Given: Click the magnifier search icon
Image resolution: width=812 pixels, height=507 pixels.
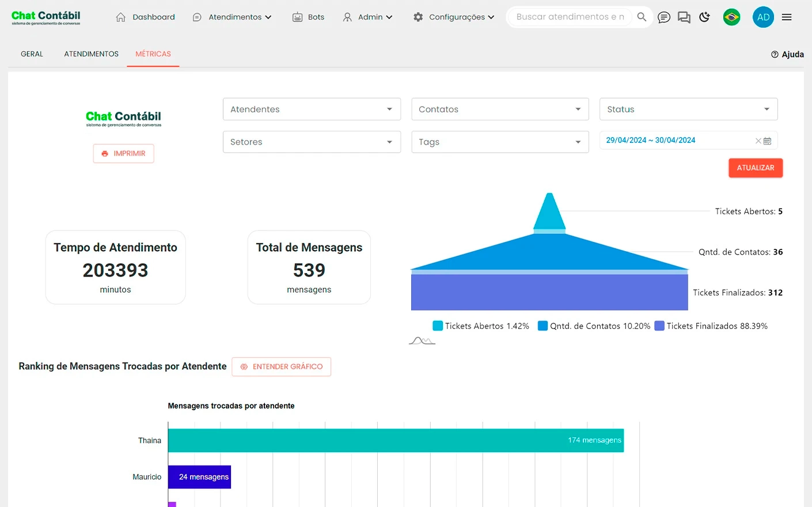Looking at the screenshot, I should pos(642,17).
